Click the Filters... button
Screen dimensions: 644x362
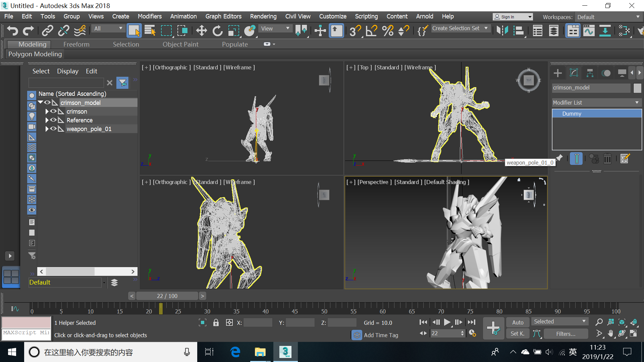(566, 334)
